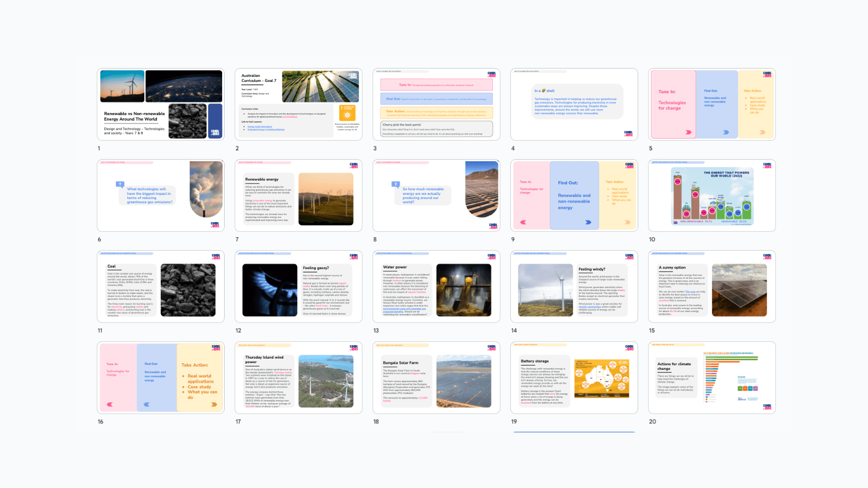Screen dimensions: 868x488
Task: Open the Actions for climate change slide
Action: (711, 378)
